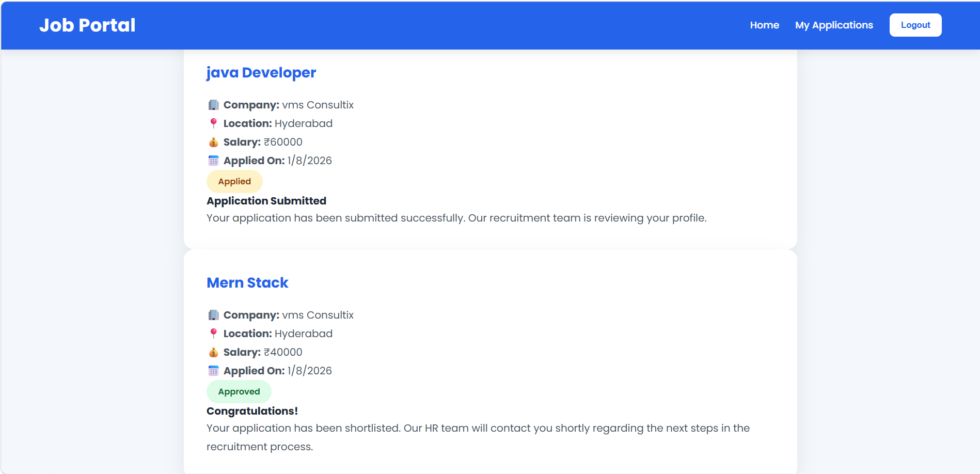This screenshot has height=474, width=980.
Task: Select the Congratulations! heading
Action: pos(252,411)
